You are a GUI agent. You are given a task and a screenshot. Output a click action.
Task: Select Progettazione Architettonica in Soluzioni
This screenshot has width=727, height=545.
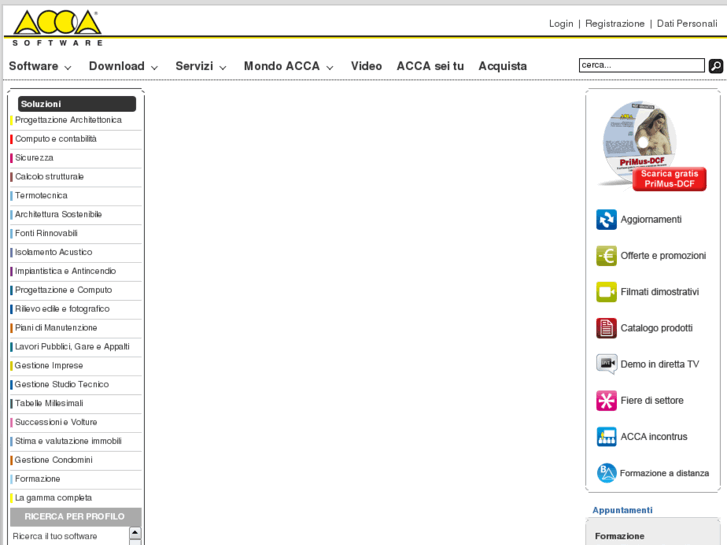point(68,120)
